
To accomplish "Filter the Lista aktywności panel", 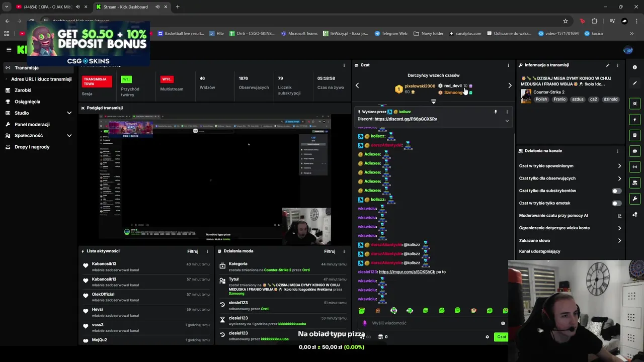I will (x=193, y=251).
